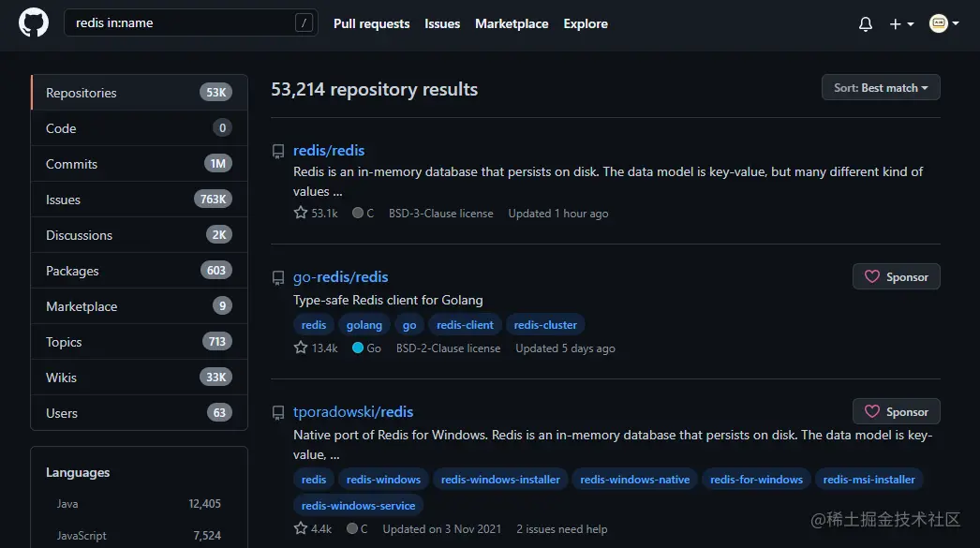Open the 'redis-for-windows' topic tag
980x548 pixels.
point(756,480)
